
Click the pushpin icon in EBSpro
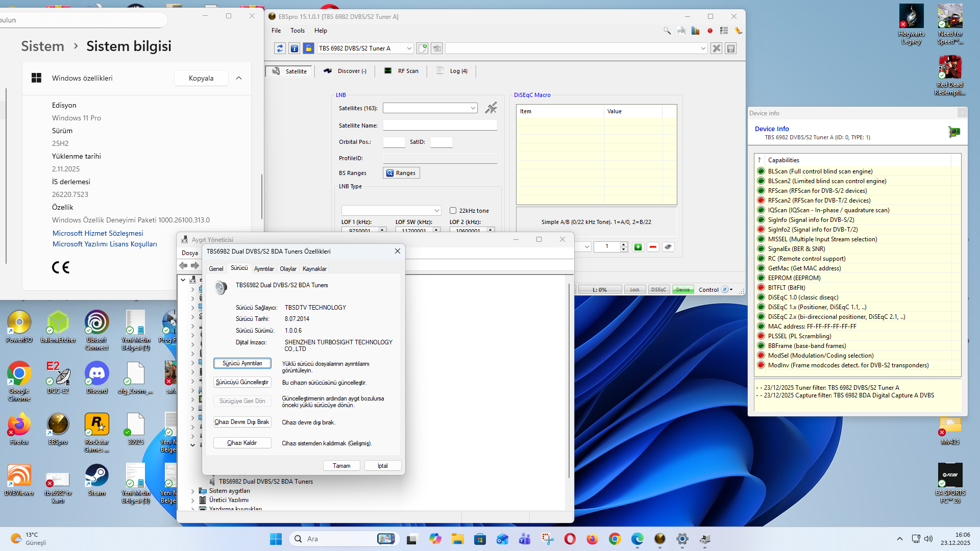point(738,31)
